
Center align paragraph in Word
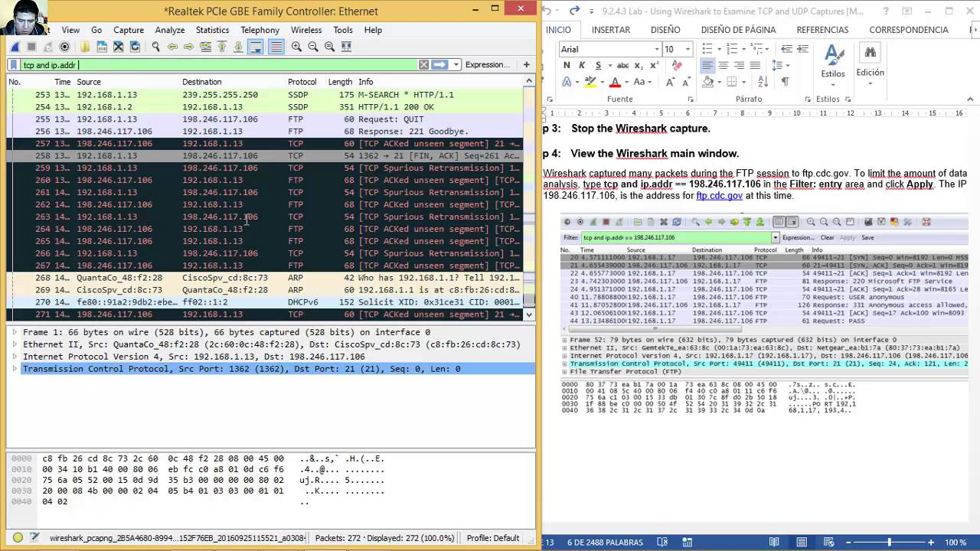[724, 66]
